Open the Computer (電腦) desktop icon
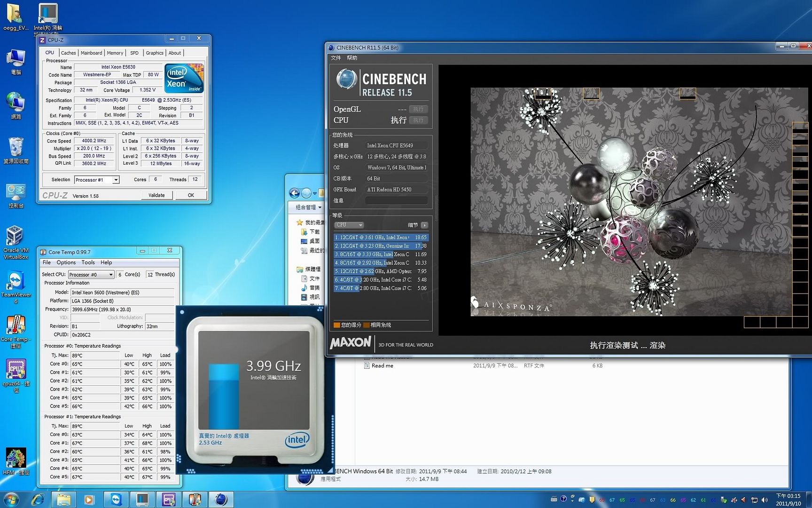Image resolution: width=812 pixels, height=508 pixels. tap(16, 62)
